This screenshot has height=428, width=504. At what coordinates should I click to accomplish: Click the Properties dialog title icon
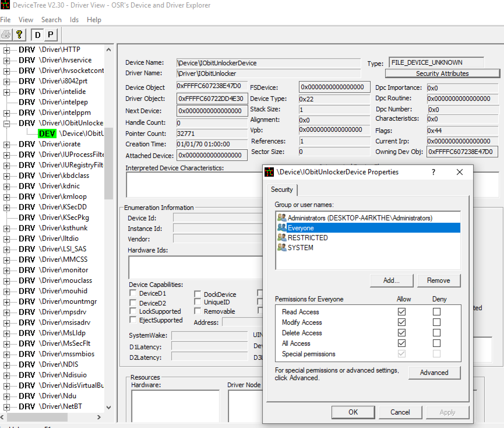point(269,172)
